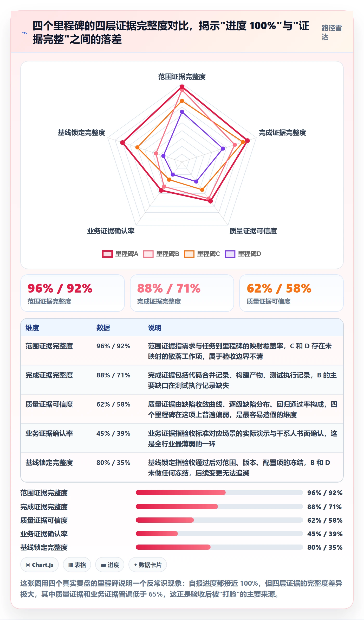Viewport: 364px width, 620px height.
Task: Toggle 里程碑C legend swatch
Action: tap(189, 254)
